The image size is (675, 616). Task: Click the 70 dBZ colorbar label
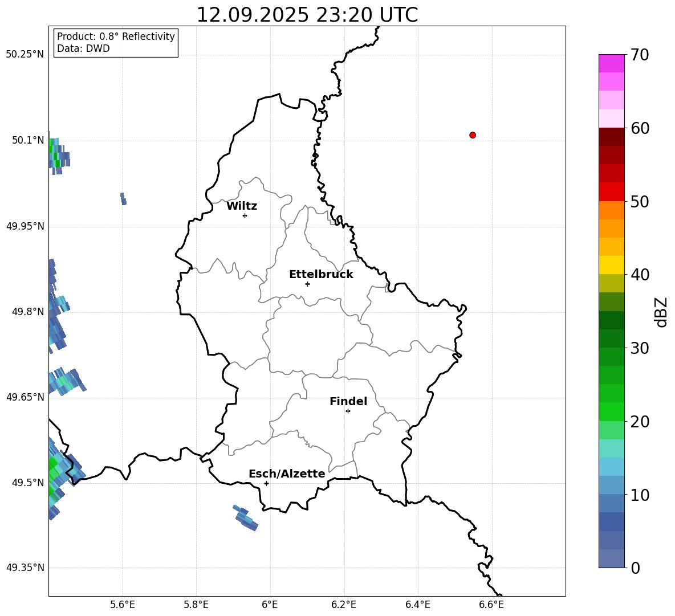coord(640,55)
